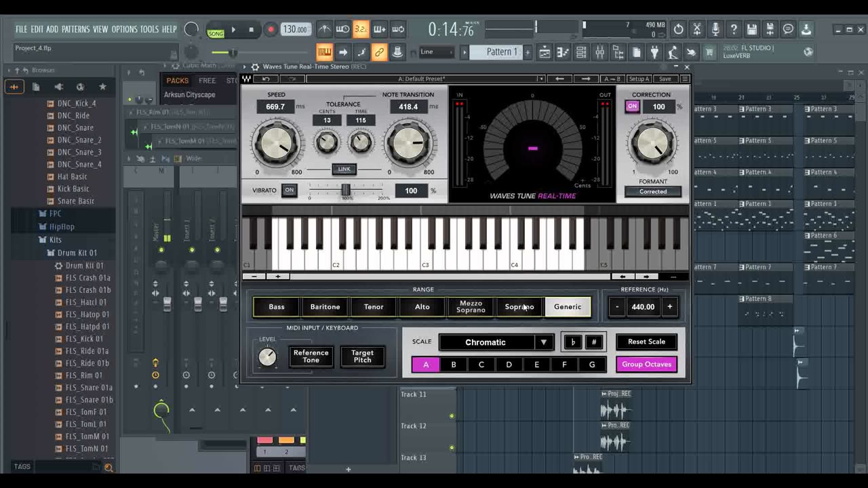Toggle the CORRECTION ON button

click(x=633, y=106)
